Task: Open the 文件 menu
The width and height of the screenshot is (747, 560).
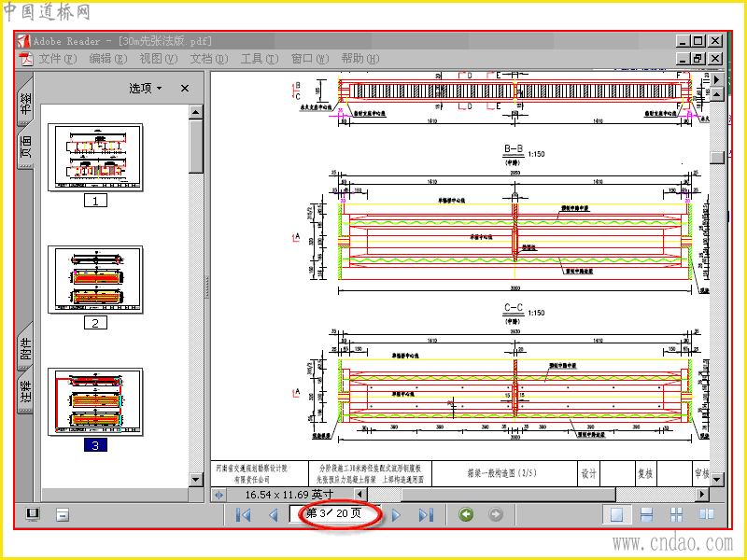Action: 57,59
